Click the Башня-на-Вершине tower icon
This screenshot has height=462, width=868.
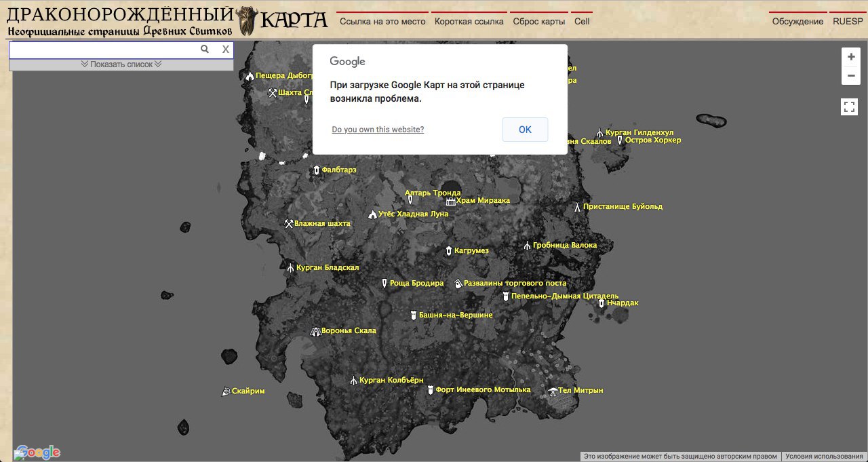click(414, 315)
